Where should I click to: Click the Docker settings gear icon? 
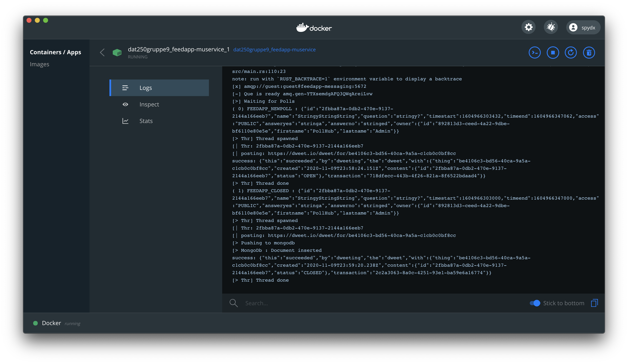pyautogui.click(x=529, y=27)
